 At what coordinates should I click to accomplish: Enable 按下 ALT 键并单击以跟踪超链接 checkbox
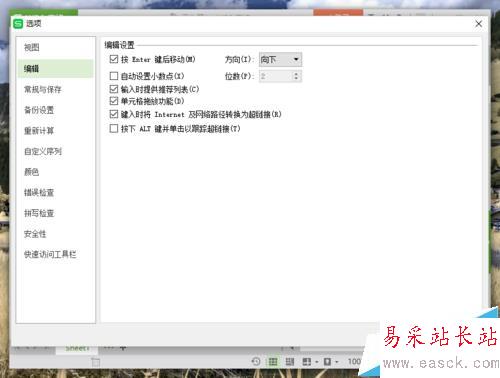click(x=114, y=128)
